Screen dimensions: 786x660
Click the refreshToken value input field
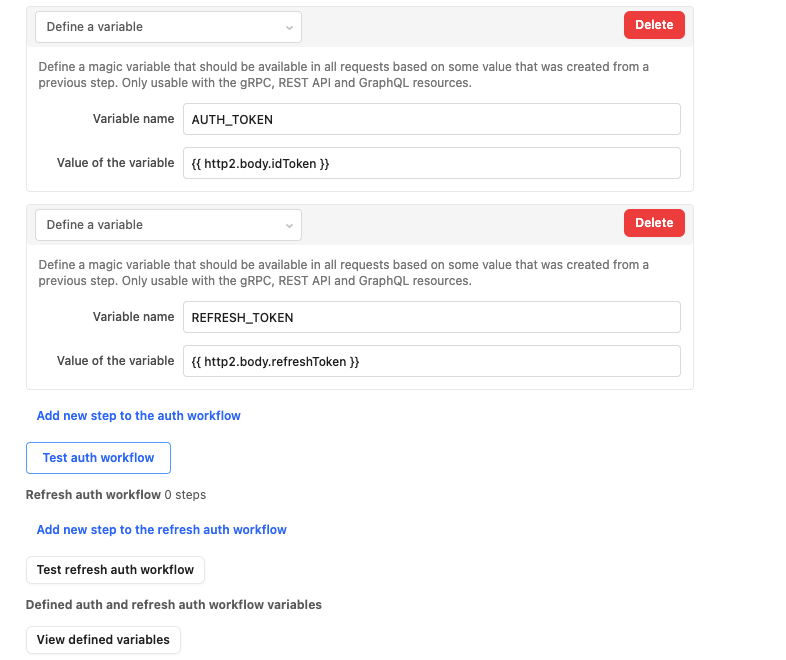432,361
